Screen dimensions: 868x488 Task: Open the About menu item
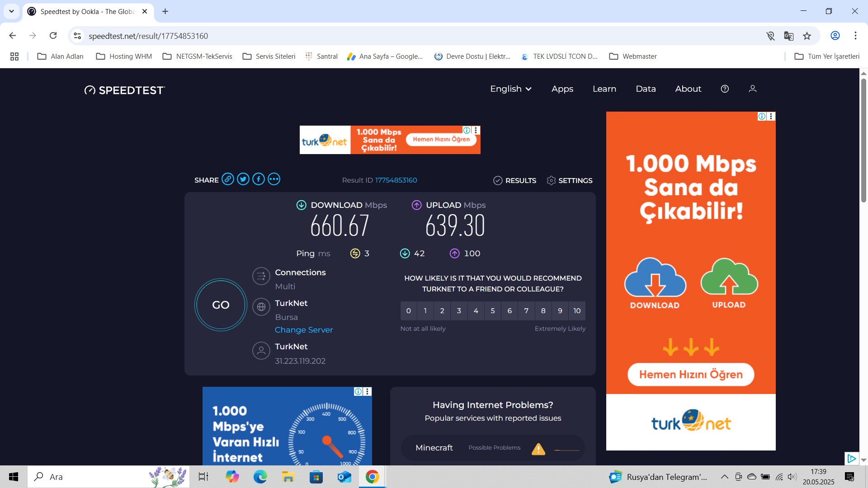(688, 89)
